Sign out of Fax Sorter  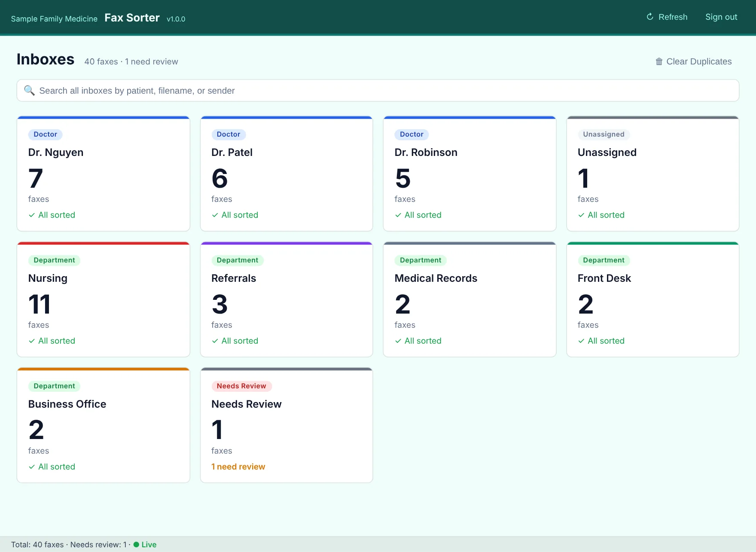pos(721,17)
